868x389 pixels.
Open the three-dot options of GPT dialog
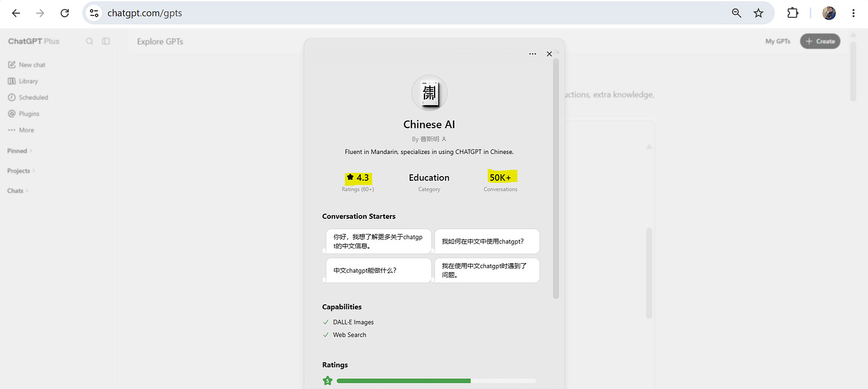(x=532, y=54)
